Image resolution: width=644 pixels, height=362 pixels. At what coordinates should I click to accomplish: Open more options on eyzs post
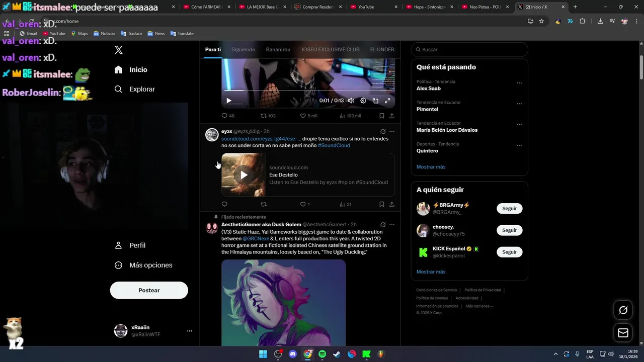coord(392,132)
